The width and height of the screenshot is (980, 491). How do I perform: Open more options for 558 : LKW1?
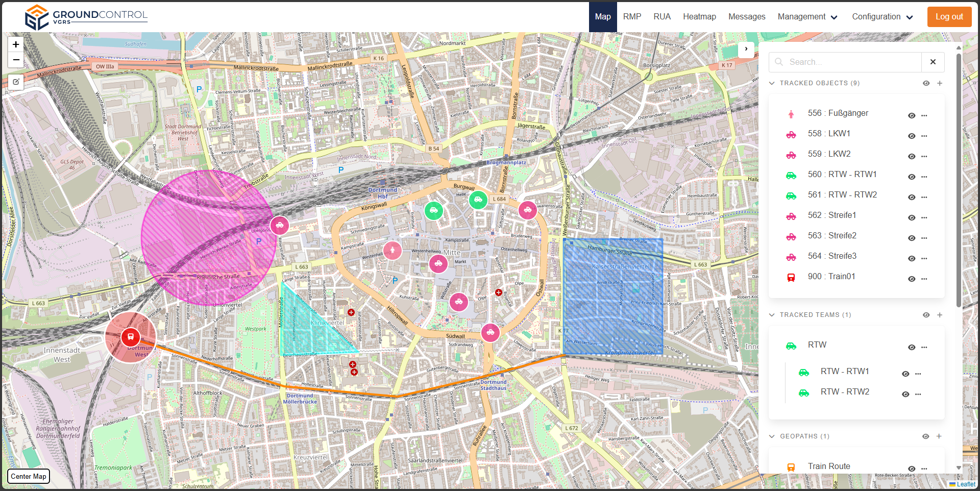coord(924,136)
